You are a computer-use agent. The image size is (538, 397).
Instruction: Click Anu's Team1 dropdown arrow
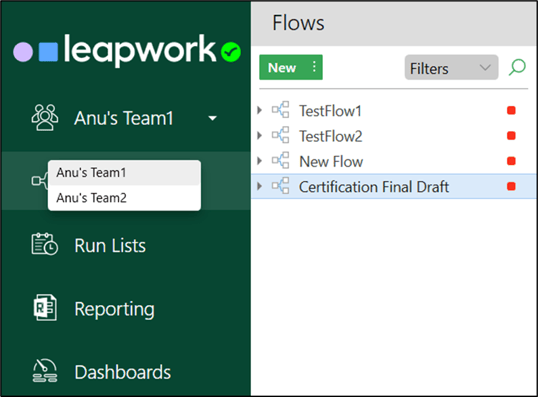coord(213,118)
